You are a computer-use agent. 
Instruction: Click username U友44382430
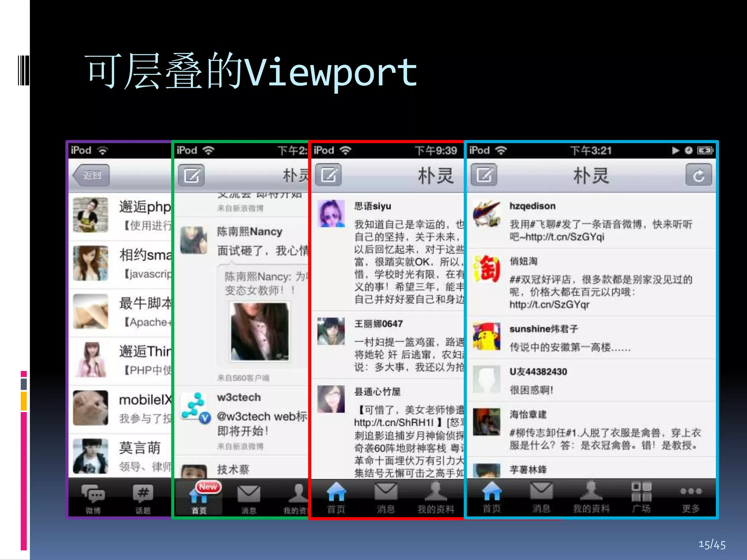tap(538, 372)
